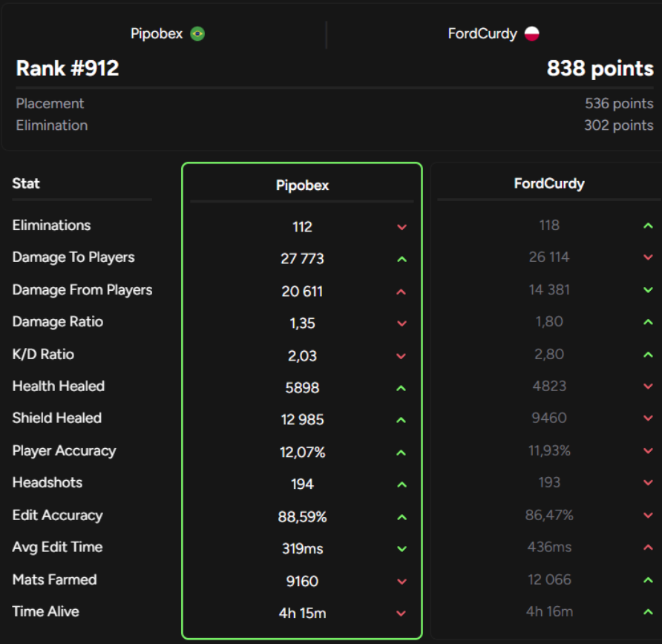Click the red down arrow in Pipobex Eliminations row
662x644 pixels.
402,227
